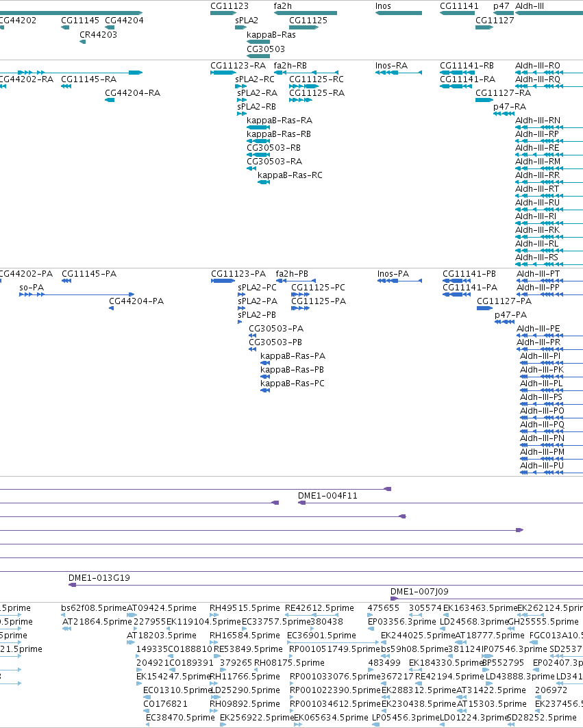Open EST EC38470.5prime
The width and height of the screenshot is (583, 728).
click(180, 718)
